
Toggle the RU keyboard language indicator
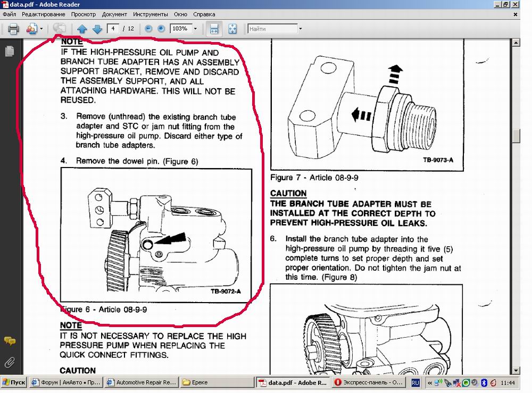[x=416, y=382]
